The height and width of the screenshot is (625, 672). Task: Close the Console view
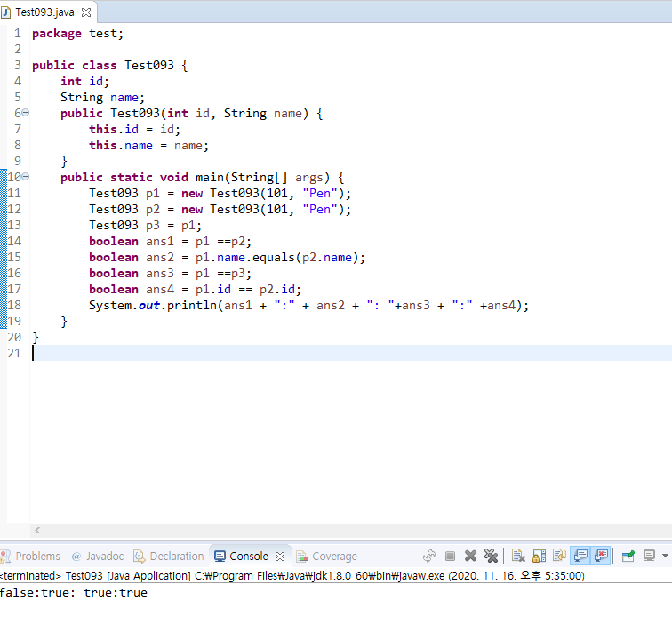tap(280, 557)
